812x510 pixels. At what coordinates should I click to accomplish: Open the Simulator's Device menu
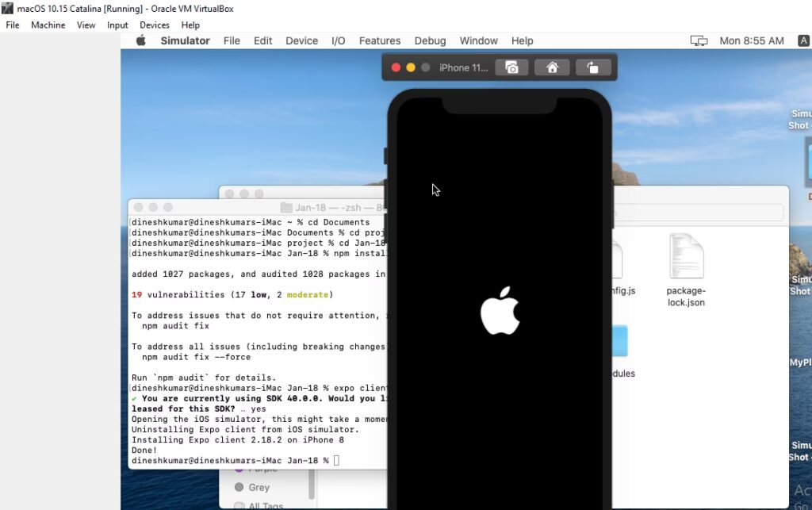tap(301, 40)
